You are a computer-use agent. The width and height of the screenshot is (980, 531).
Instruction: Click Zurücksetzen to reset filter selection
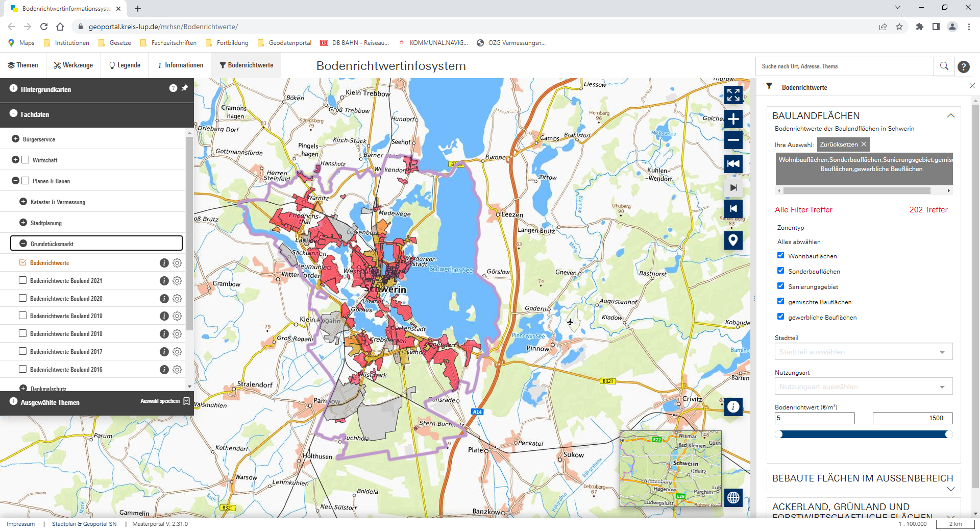(843, 144)
